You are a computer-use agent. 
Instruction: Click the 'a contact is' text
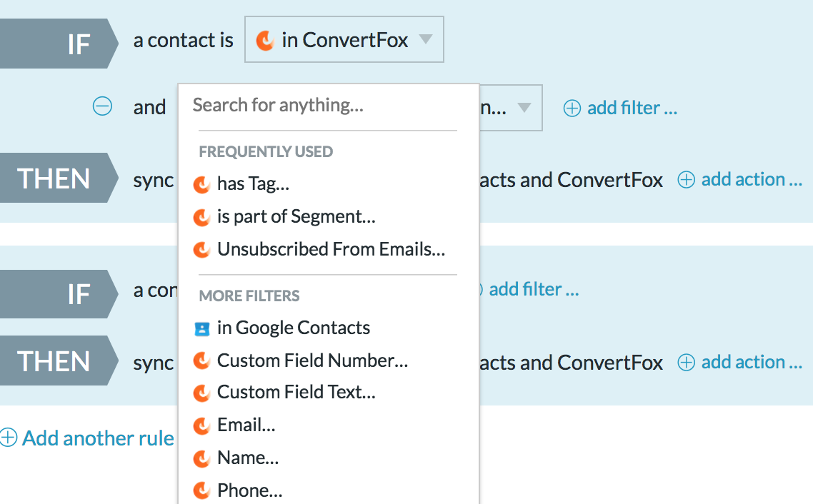[183, 40]
